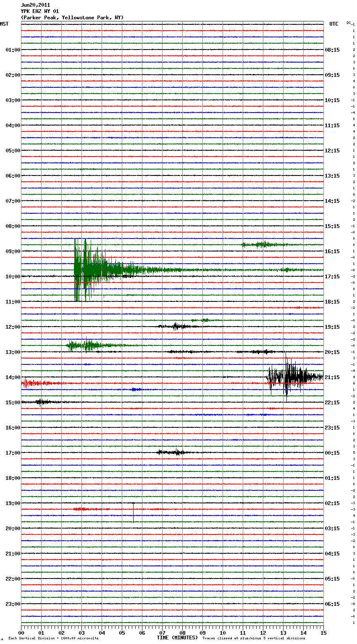
Task: Click the 07 minute axis tick label
Action: coord(162,633)
